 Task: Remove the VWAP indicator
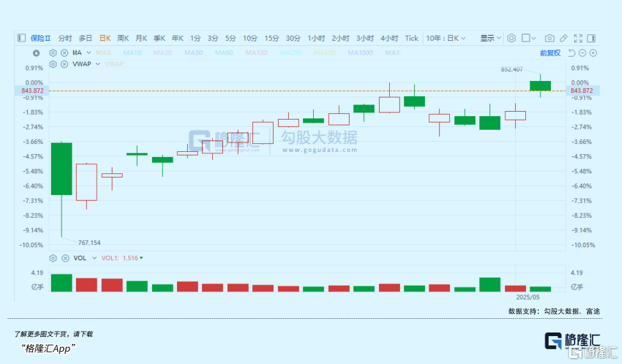point(64,64)
